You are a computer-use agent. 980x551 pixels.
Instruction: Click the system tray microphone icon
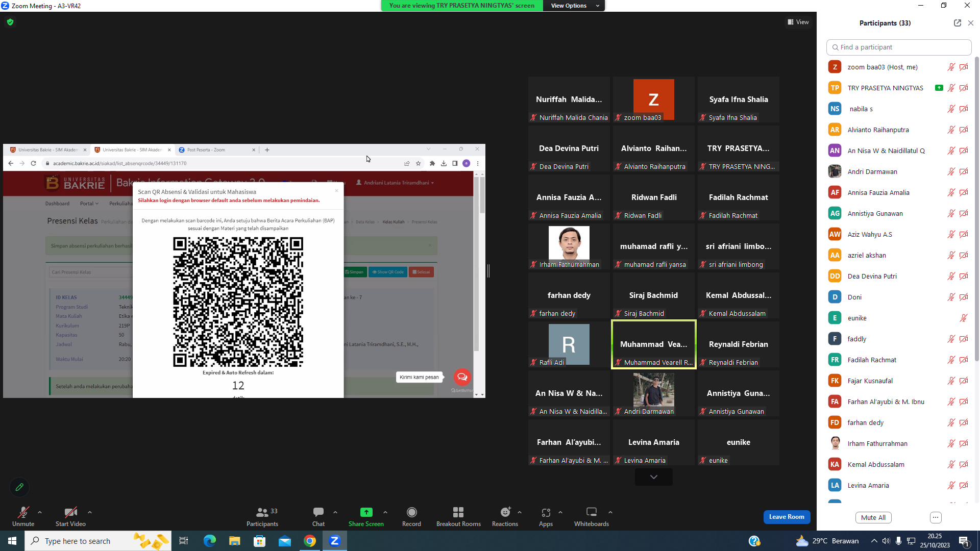898,541
